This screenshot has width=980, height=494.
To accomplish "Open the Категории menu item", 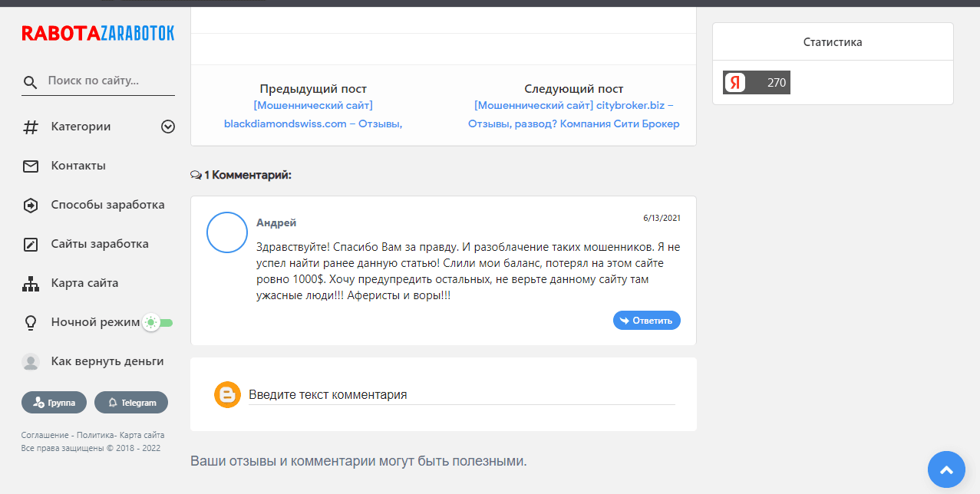I will [81, 127].
